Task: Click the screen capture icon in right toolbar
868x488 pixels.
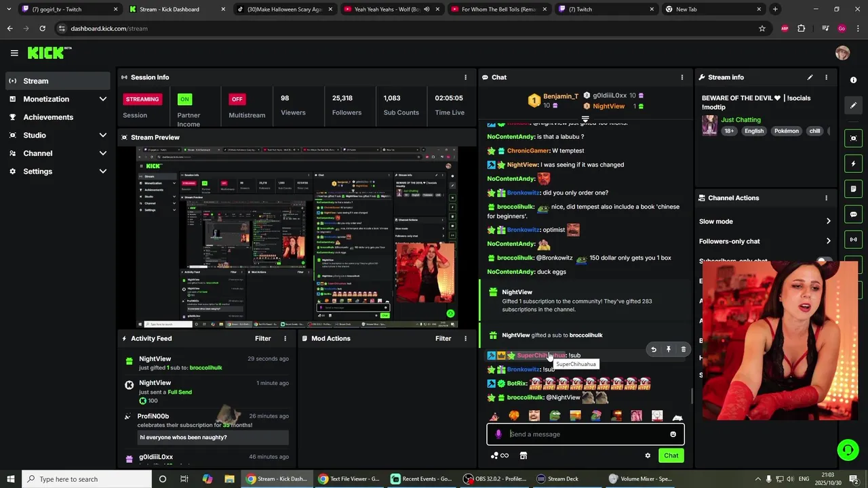Action: tap(853, 138)
